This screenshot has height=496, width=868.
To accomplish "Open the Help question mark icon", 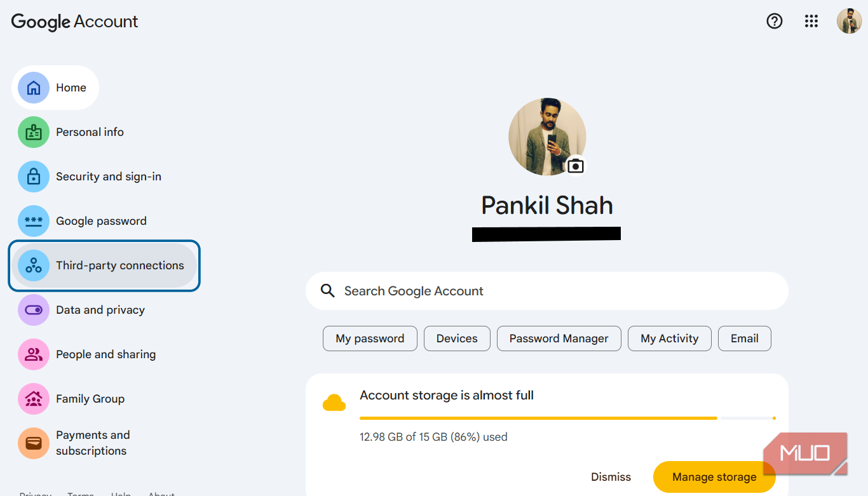I will point(775,21).
